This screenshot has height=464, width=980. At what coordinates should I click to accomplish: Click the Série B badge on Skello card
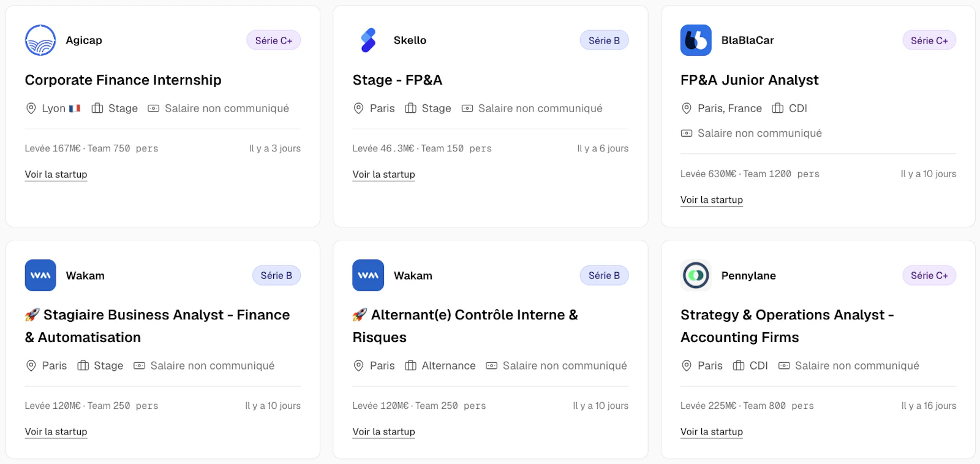(x=605, y=40)
